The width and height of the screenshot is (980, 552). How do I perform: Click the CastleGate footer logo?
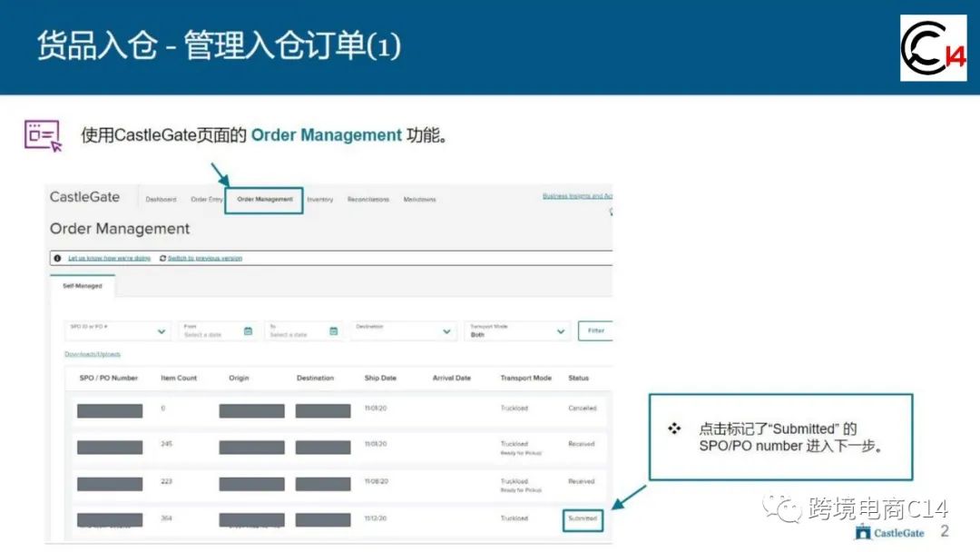pyautogui.click(x=889, y=533)
